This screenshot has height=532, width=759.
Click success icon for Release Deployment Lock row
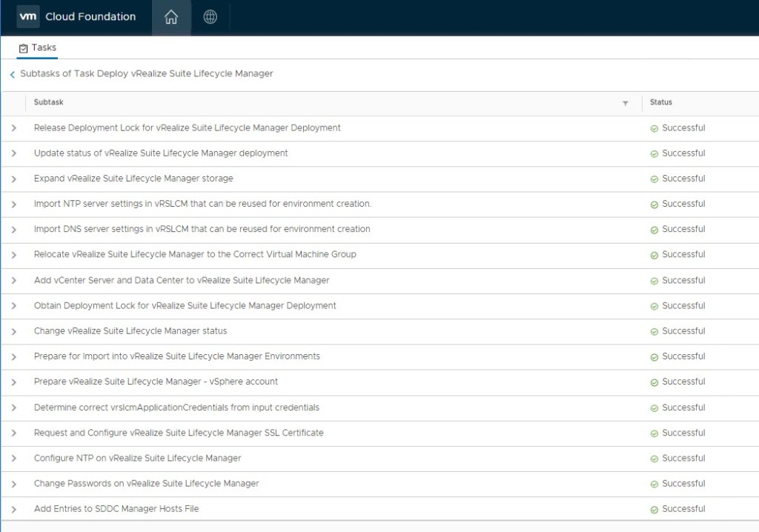(x=654, y=128)
